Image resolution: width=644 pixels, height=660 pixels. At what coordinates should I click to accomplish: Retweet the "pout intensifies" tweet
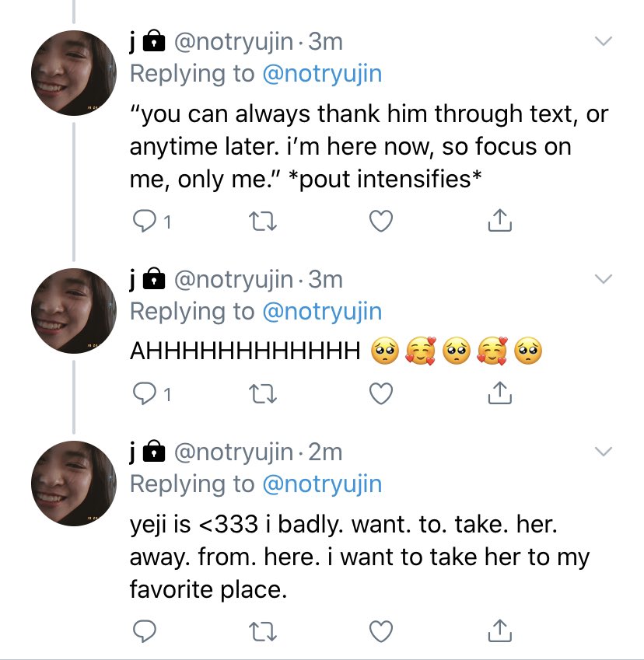(x=262, y=222)
